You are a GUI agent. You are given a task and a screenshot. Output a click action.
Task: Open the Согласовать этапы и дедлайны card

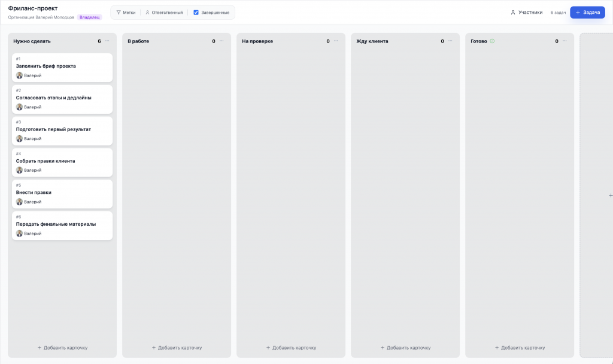(62, 99)
